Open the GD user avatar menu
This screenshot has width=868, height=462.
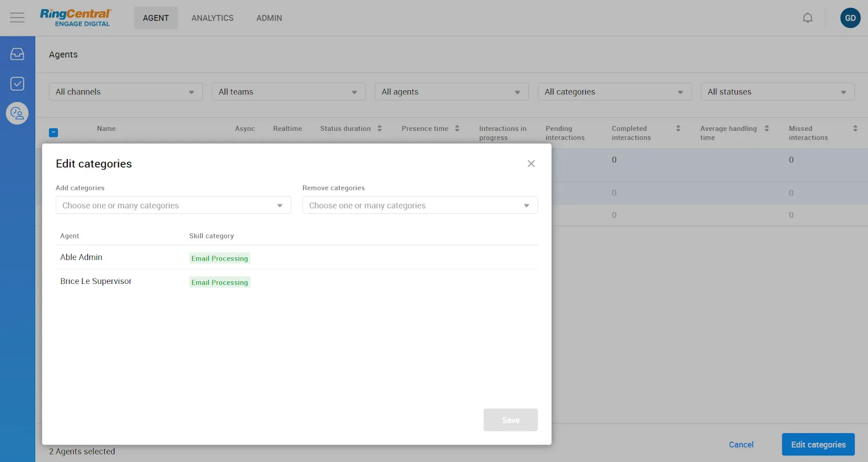click(850, 18)
